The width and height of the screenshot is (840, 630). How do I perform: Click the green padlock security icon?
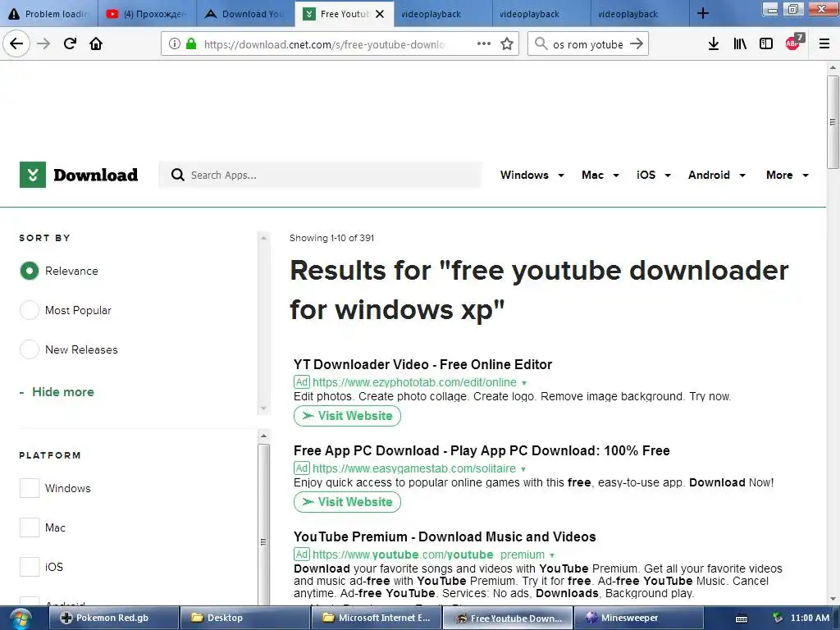(x=191, y=43)
